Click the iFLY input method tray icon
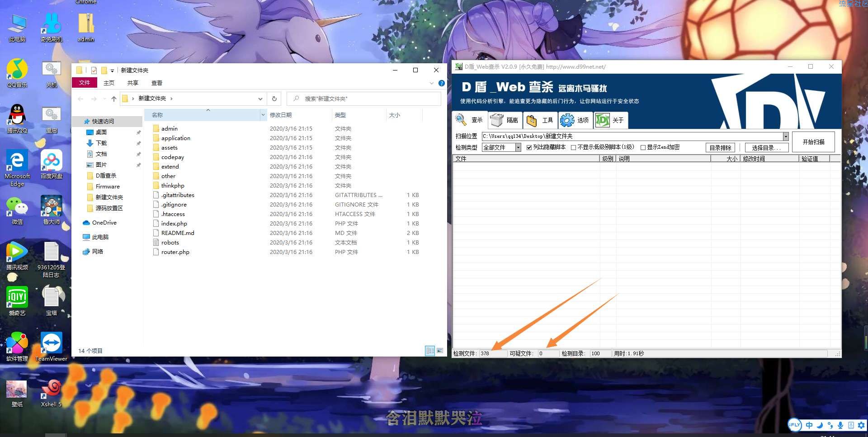This screenshot has height=437, width=868. click(x=794, y=425)
